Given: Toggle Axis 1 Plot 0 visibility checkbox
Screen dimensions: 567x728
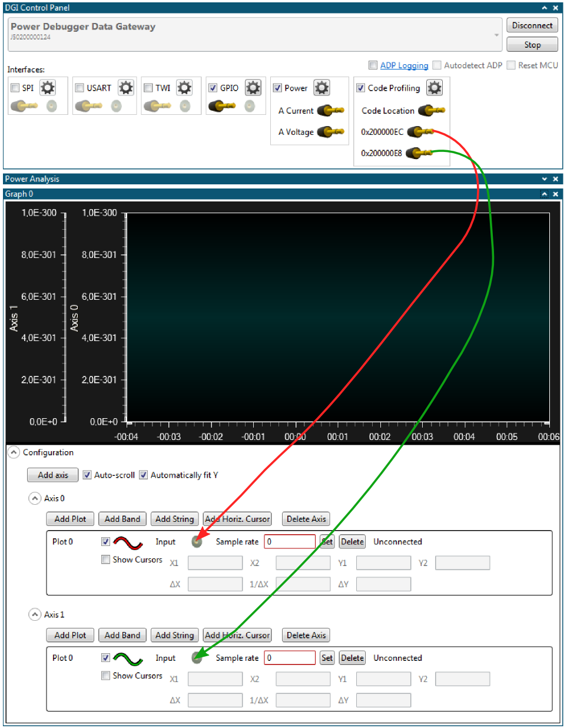Looking at the screenshot, I should click(x=105, y=657).
